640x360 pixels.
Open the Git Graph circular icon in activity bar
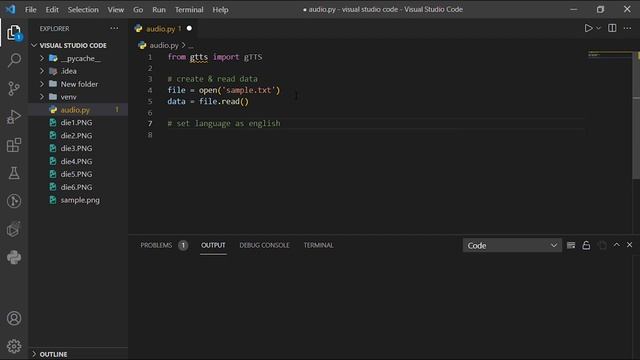[x=14, y=201]
